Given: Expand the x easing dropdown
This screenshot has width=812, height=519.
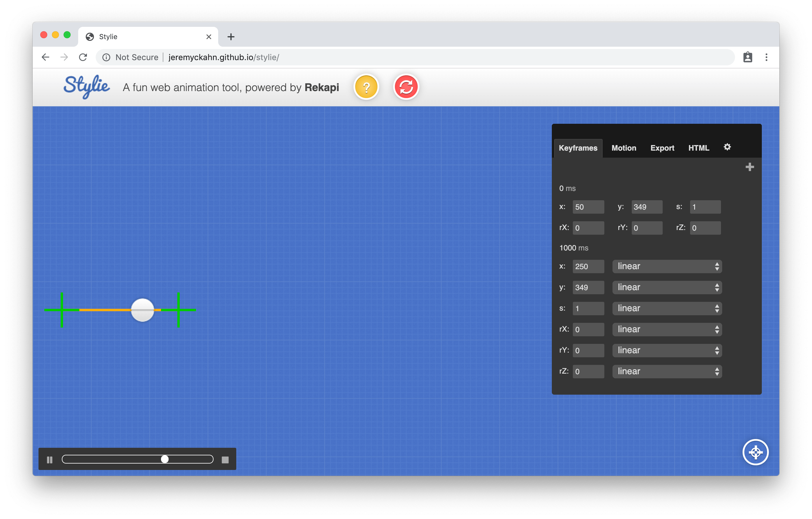Looking at the screenshot, I should [x=667, y=266].
